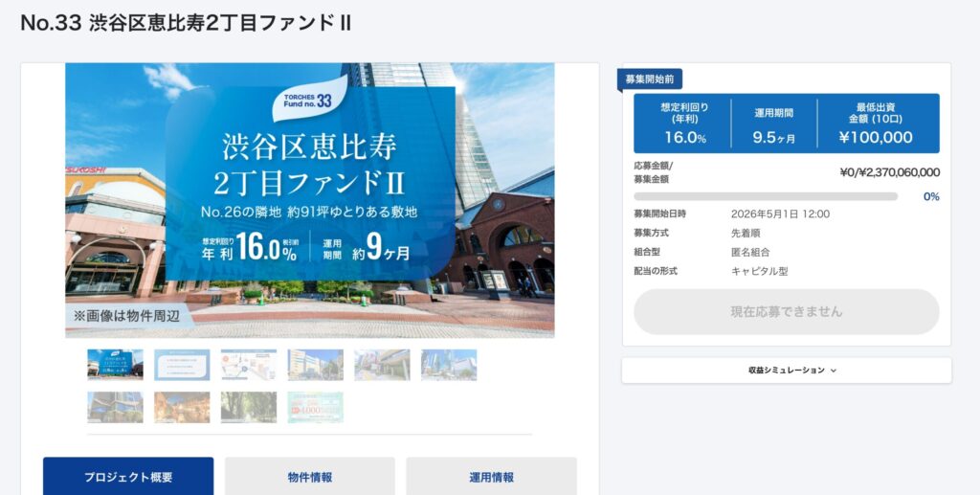
Task: Open the fifth thumbnail in the first row
Action: coord(382,365)
